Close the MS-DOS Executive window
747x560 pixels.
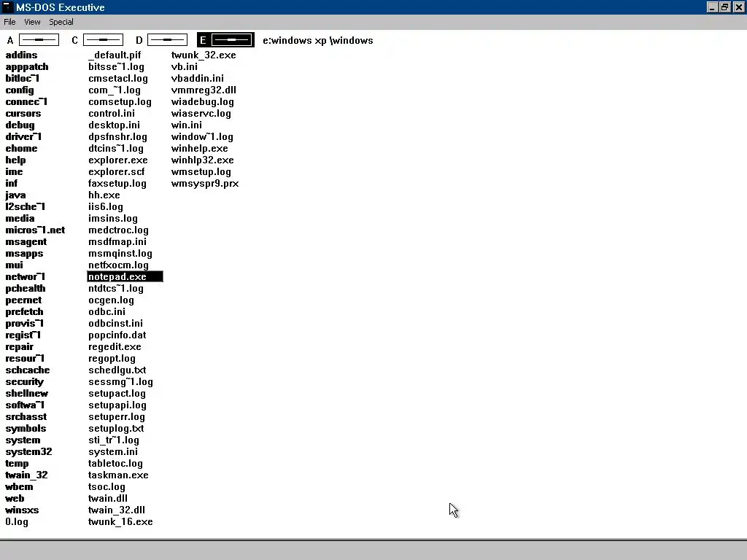[738, 7]
